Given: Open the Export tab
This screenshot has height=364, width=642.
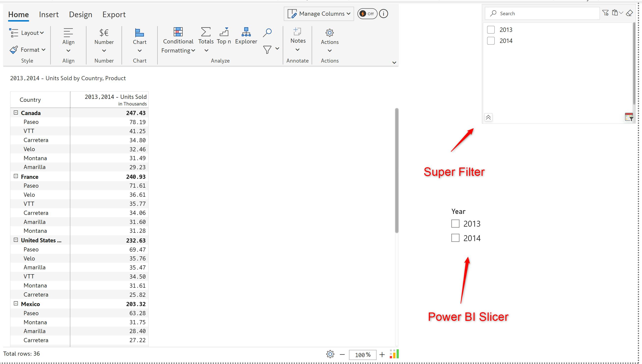Looking at the screenshot, I should pos(114,14).
